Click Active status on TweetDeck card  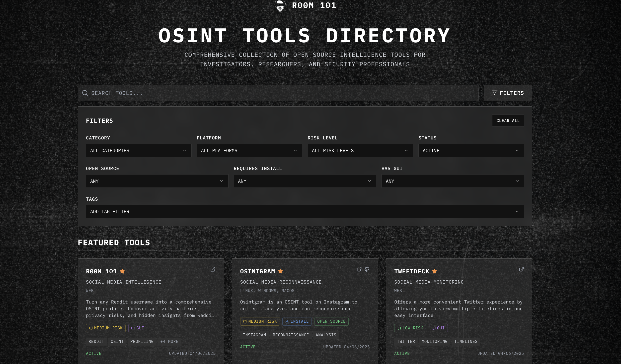(x=402, y=354)
